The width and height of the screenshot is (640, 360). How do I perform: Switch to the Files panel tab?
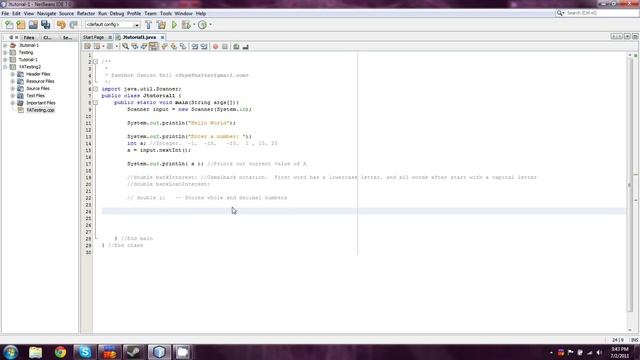point(29,38)
